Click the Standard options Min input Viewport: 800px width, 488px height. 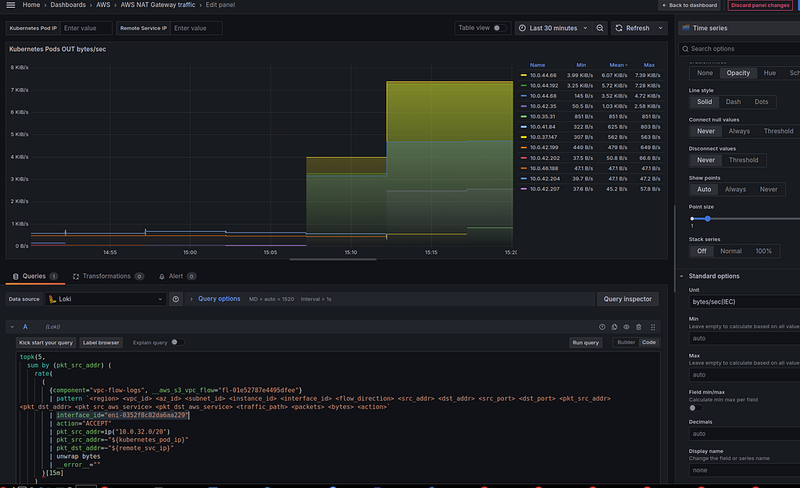click(x=744, y=338)
